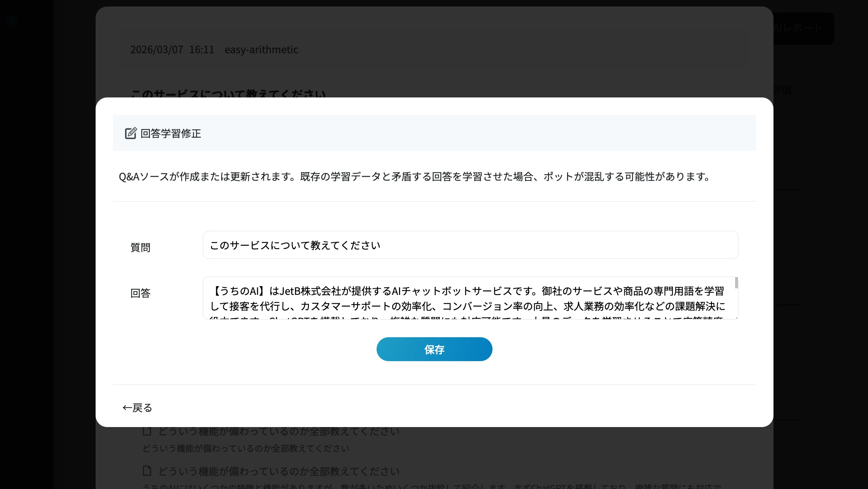Click the document icon next to the second どういう機能 question
The width and height of the screenshot is (868, 489).
[x=146, y=471]
